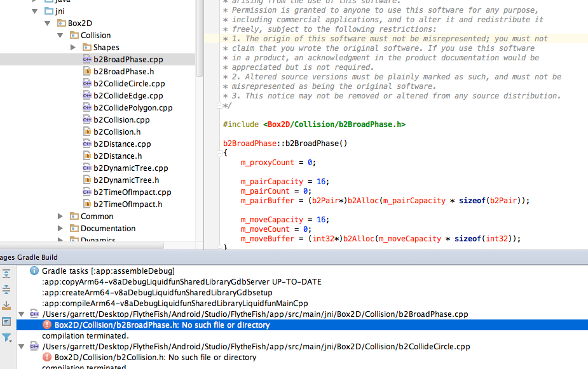Image resolution: width=588 pixels, height=369 pixels.
Task: Select the createArm64-v8aDebug...Gdbsetup task line
Action: click(157, 293)
